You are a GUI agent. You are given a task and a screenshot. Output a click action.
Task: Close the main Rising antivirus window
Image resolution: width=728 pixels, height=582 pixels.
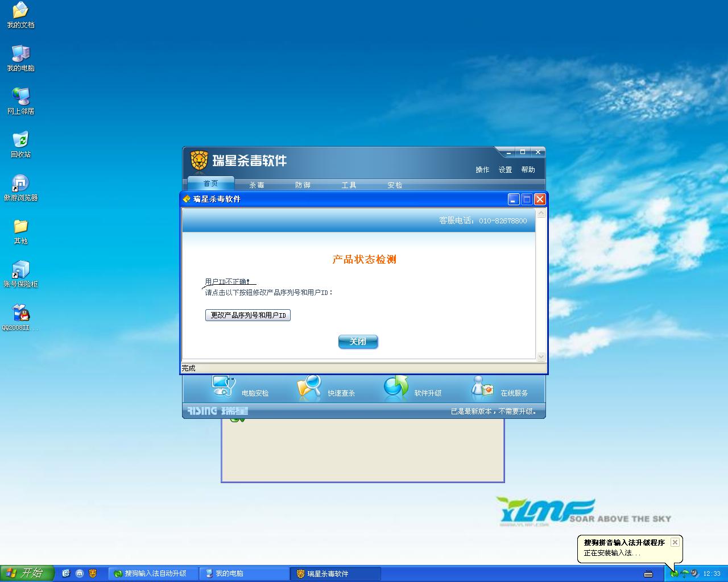(x=537, y=152)
